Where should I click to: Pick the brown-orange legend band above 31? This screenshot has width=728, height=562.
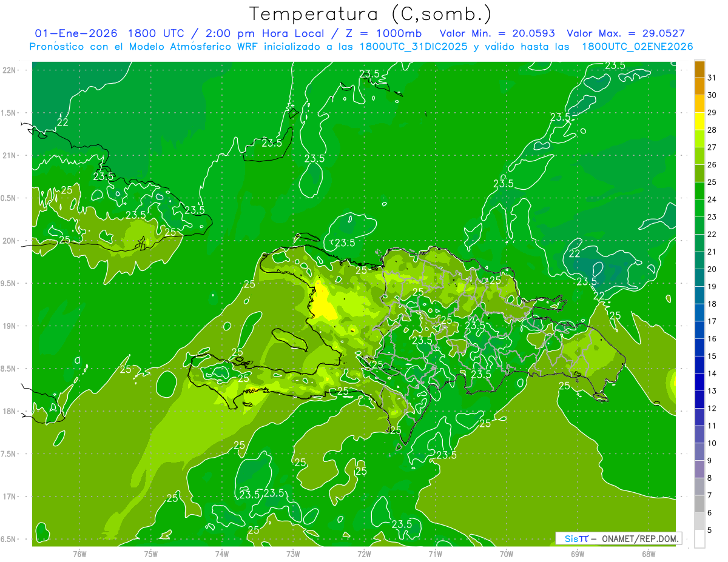699,69
